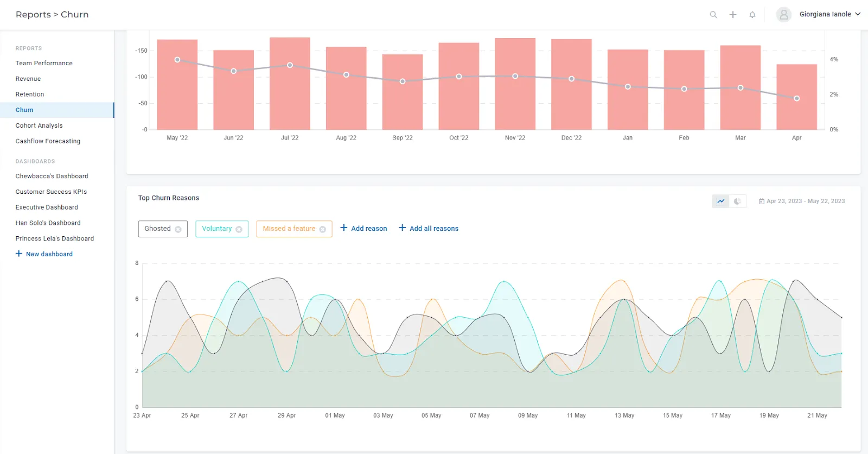Open Cashflow Forecasting report
Viewport: 868px width, 454px height.
pos(48,141)
